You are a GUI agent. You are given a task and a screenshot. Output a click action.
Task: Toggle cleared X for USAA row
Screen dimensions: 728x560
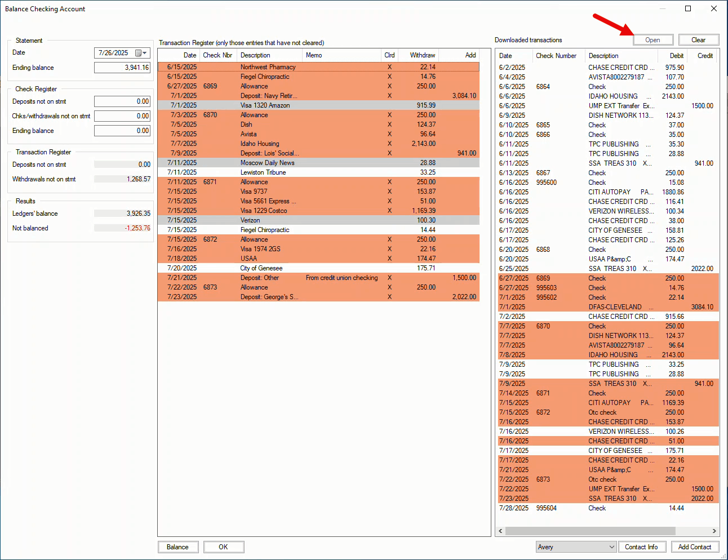coord(389,259)
